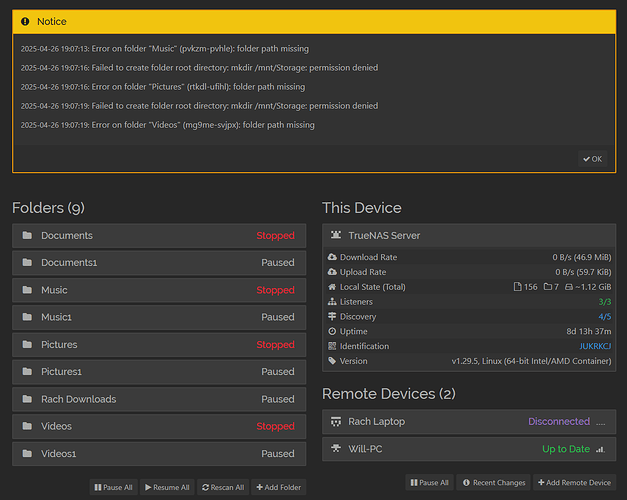
Task: Open the Recent Changes button
Action: click(493, 482)
